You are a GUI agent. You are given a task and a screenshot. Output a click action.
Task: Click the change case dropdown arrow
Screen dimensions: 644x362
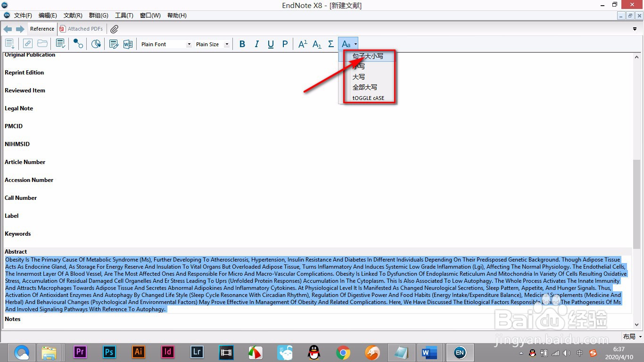pos(355,44)
